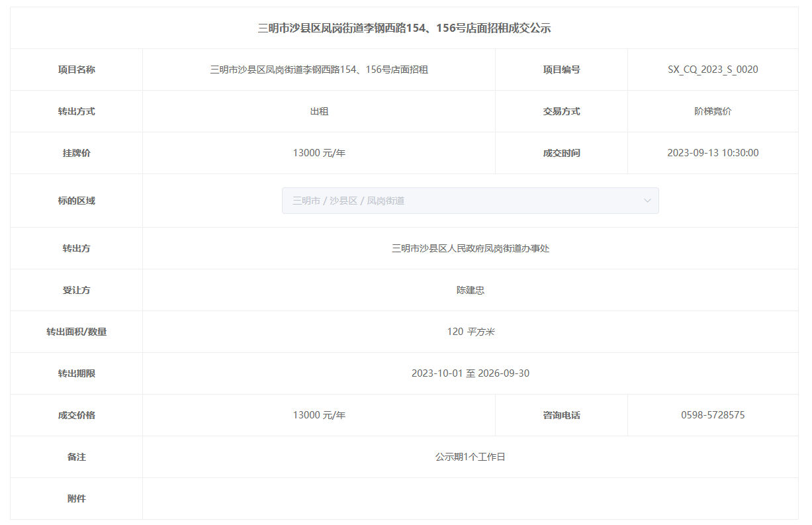Click the 120 平方米 area value
The width and height of the screenshot is (812, 525).
[x=470, y=332]
